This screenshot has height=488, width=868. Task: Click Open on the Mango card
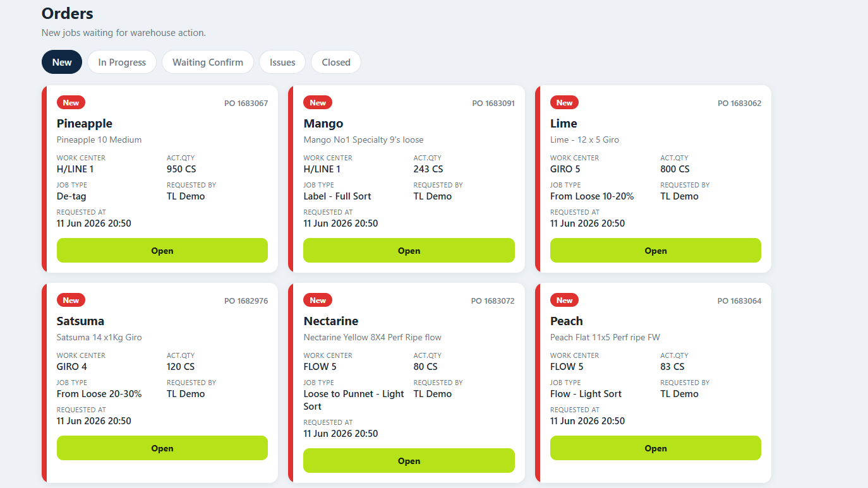[x=409, y=251]
